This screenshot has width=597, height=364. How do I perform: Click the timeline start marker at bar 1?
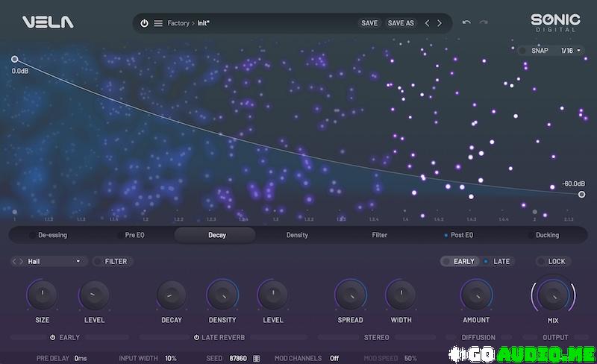14,212
